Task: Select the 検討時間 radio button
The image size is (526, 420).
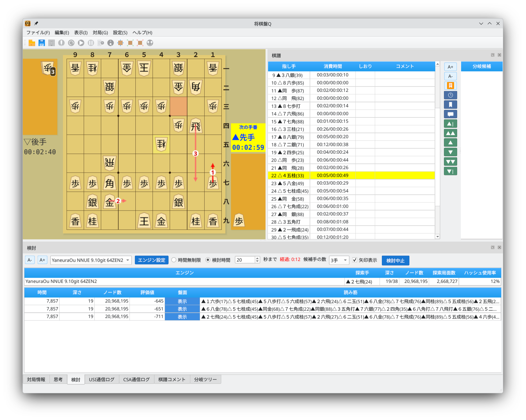Action: (x=208, y=260)
